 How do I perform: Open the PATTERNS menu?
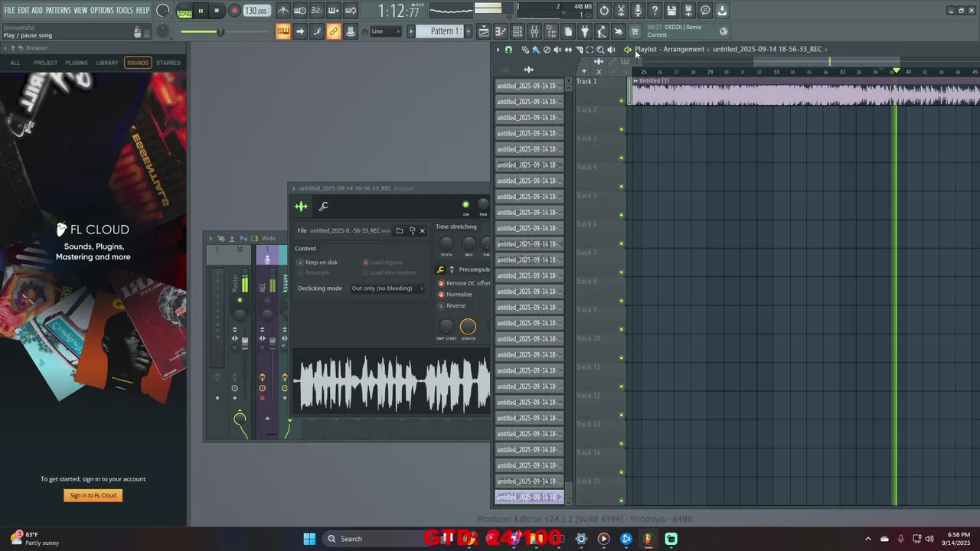pyautogui.click(x=58, y=11)
